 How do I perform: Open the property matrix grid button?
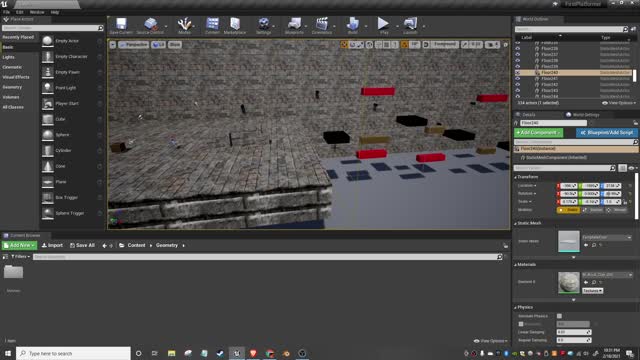point(622,168)
